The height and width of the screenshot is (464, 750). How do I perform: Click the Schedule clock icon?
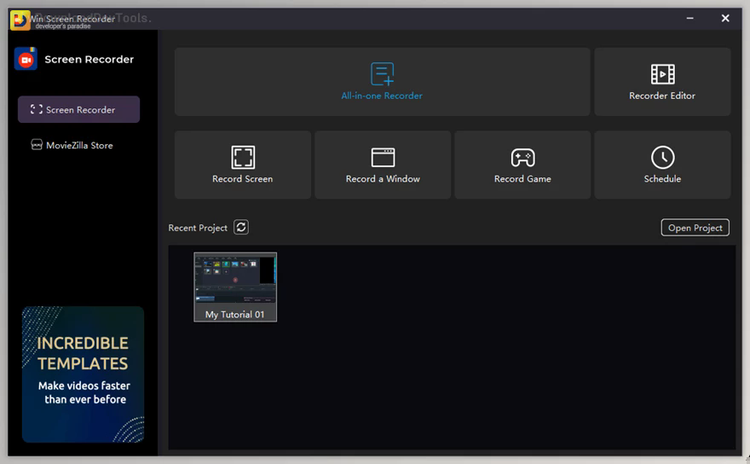click(662, 157)
